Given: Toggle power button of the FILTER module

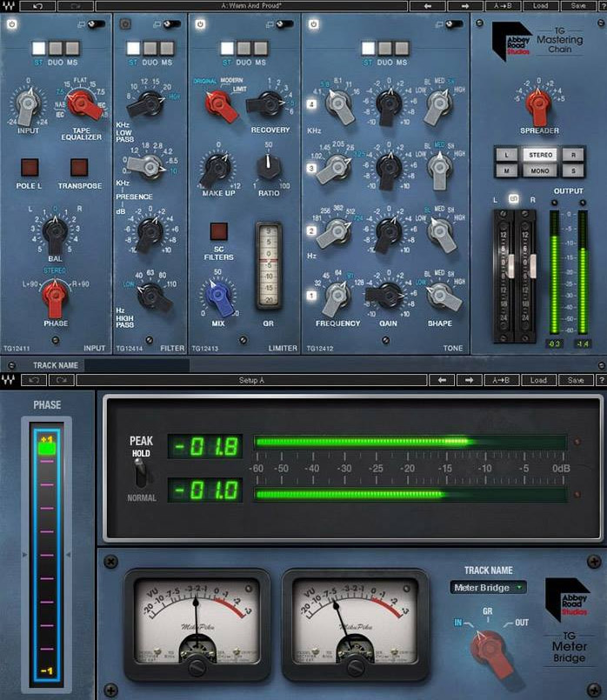Looking at the screenshot, I should [125, 23].
